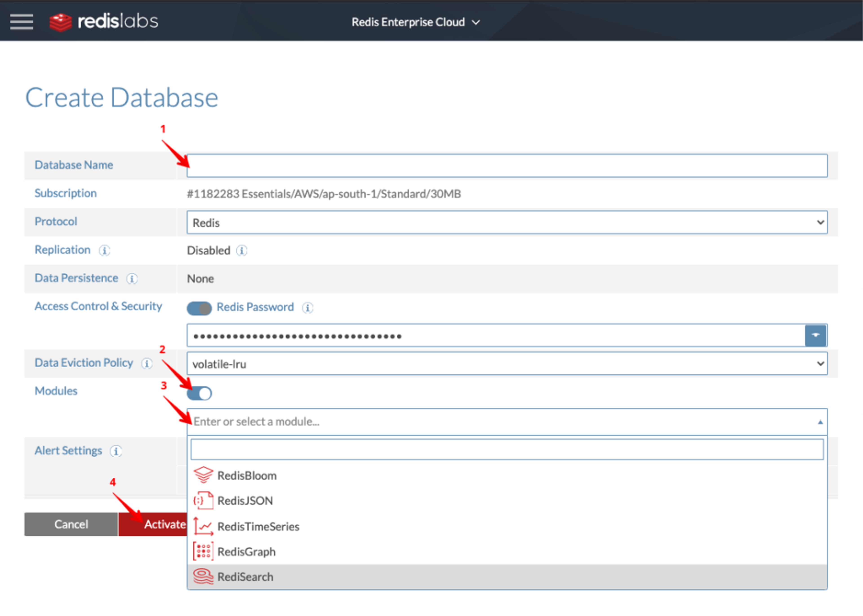The height and width of the screenshot is (616, 863).
Task: Toggle the Redis Password switch
Action: click(199, 308)
